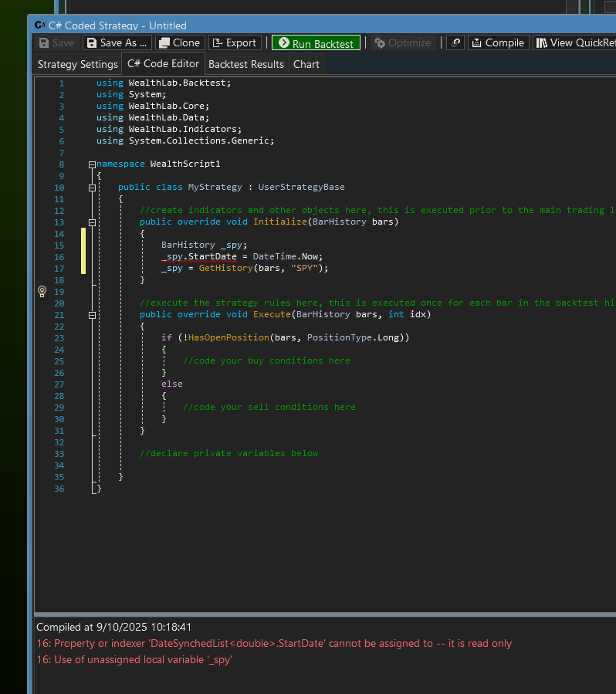Screen dimensions: 616x694
Task: Switch to the Chart tab
Action: click(x=306, y=64)
